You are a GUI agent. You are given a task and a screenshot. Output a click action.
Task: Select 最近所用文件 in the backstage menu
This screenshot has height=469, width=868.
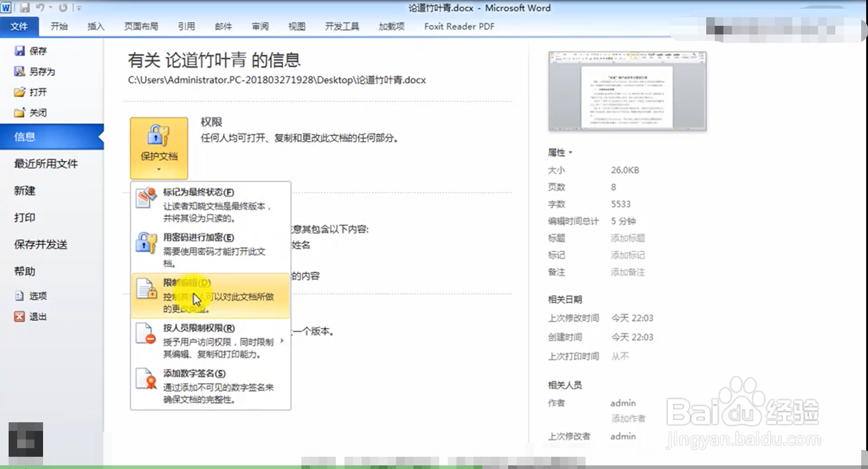click(x=46, y=164)
